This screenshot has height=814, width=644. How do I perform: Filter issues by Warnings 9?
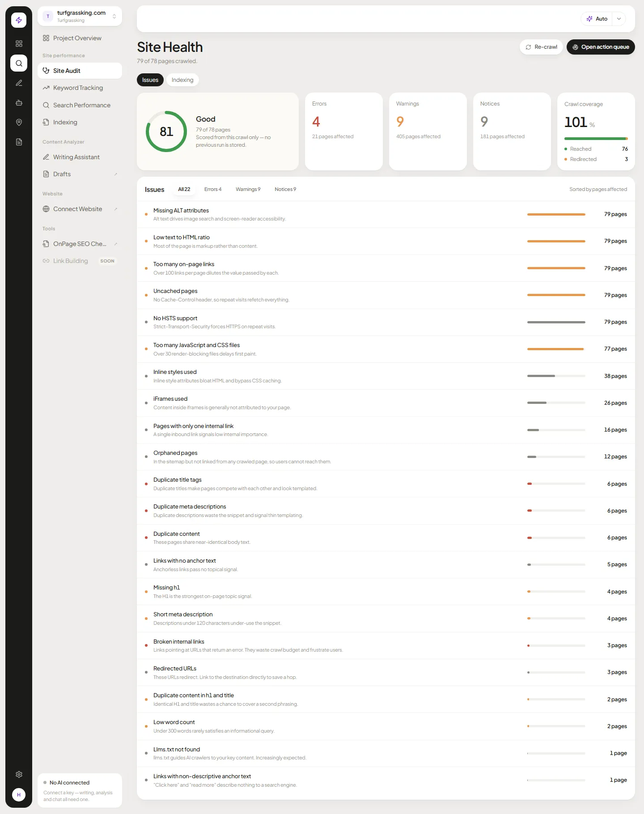pos(248,189)
